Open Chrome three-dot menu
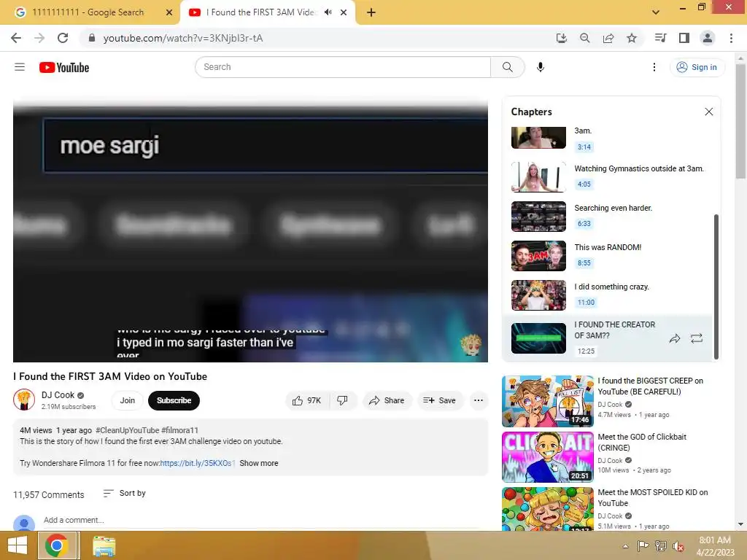This screenshot has height=560, width=747. tap(731, 38)
